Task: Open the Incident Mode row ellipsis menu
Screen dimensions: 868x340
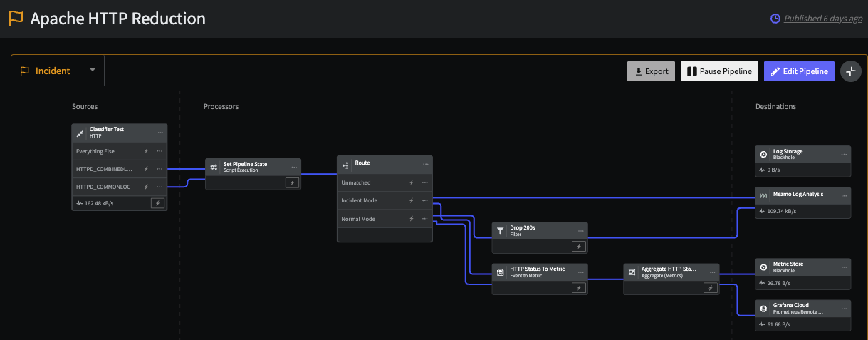Action: [x=425, y=200]
